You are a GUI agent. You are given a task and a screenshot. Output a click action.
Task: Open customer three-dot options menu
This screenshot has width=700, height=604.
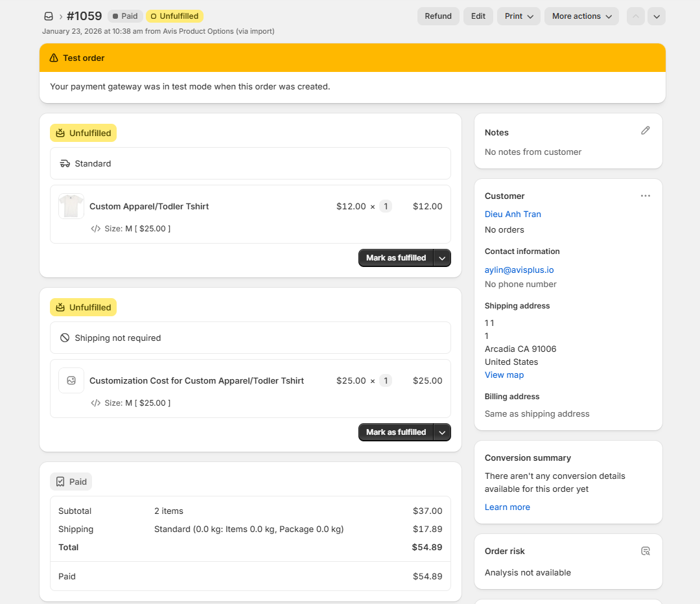click(645, 196)
